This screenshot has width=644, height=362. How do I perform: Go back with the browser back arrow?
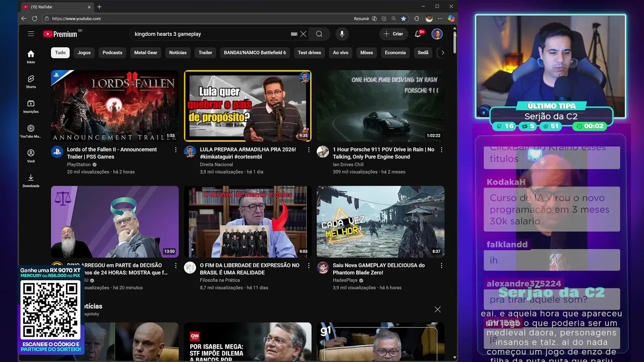point(24,19)
